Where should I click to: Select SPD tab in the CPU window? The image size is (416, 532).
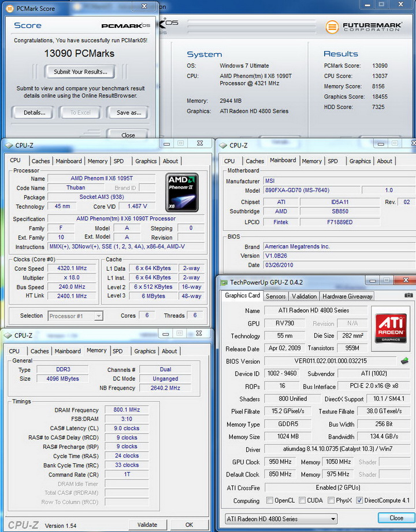(x=118, y=161)
